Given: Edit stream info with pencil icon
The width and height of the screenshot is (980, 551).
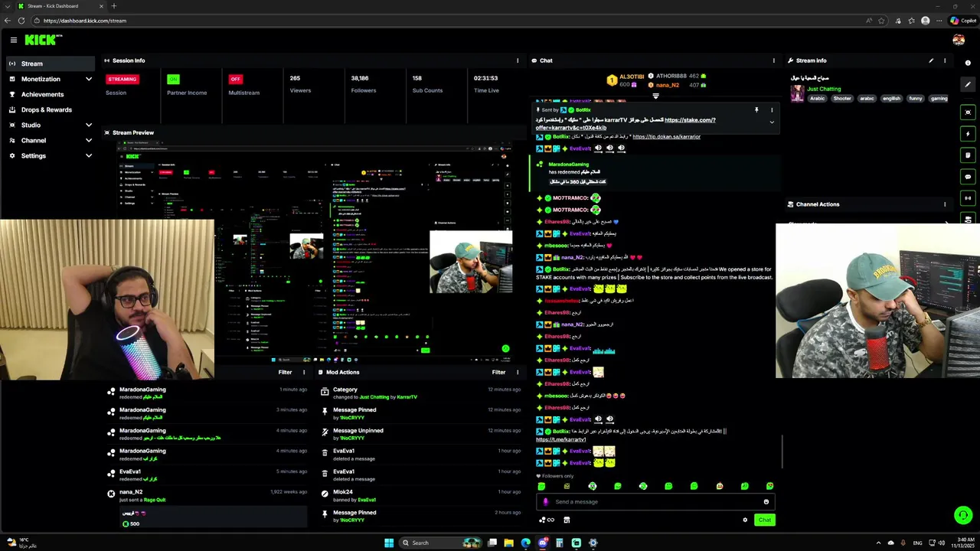Looking at the screenshot, I should pyautogui.click(x=931, y=60).
